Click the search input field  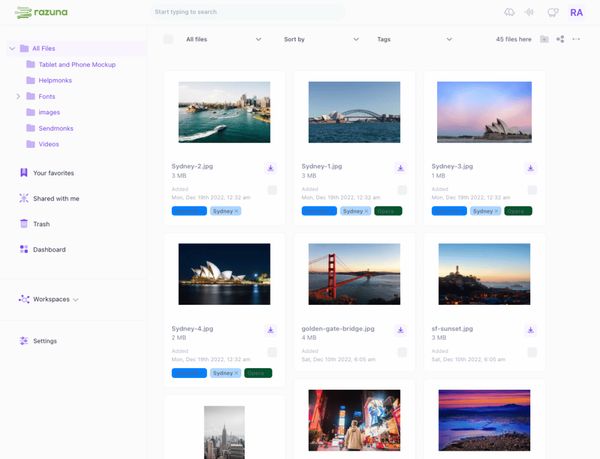(x=245, y=12)
